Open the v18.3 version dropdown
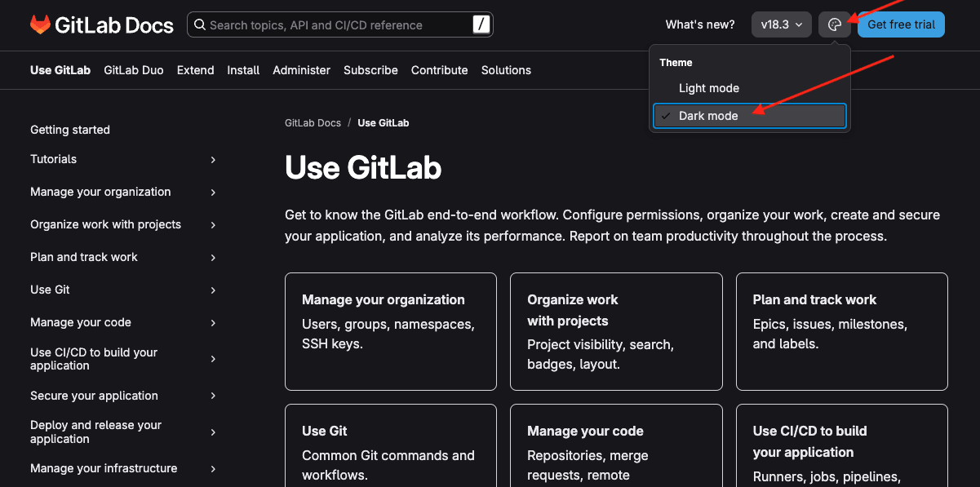The height and width of the screenshot is (487, 980). tap(782, 24)
